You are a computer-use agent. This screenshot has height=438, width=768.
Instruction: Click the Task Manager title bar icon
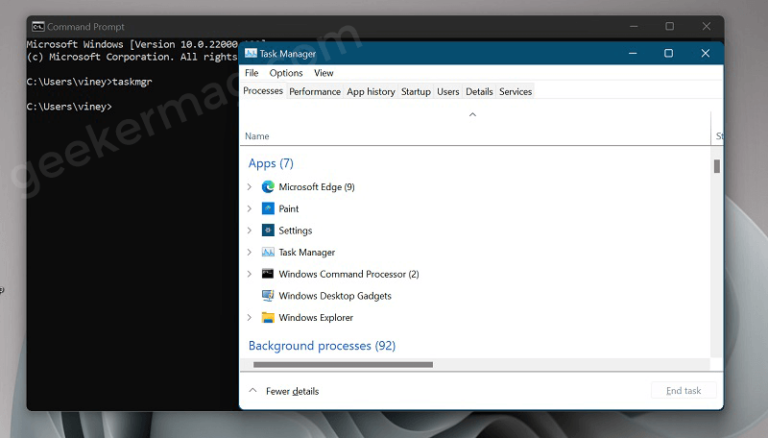[251, 53]
